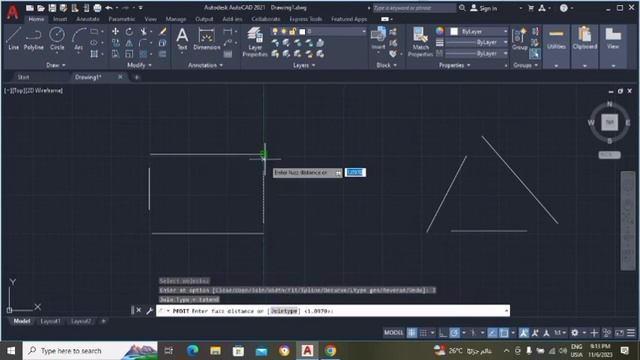Click the Hatch tool icon in Draw panel
The image size is (640, 360).
(x=94, y=54)
